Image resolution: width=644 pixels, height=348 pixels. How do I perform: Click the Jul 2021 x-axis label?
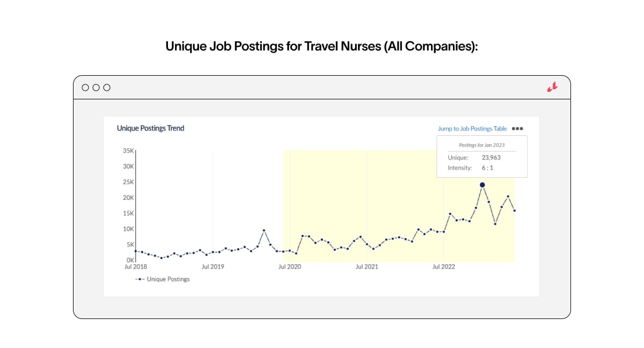[367, 266]
